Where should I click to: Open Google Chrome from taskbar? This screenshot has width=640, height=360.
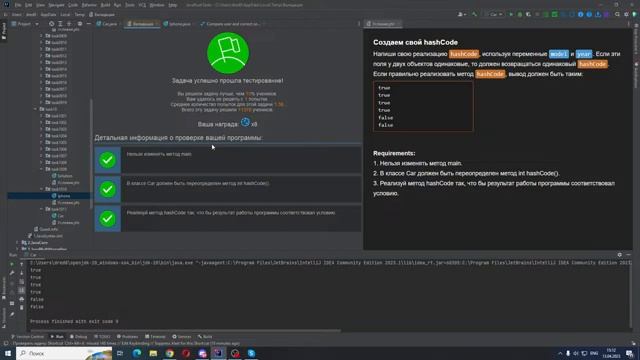(169, 353)
